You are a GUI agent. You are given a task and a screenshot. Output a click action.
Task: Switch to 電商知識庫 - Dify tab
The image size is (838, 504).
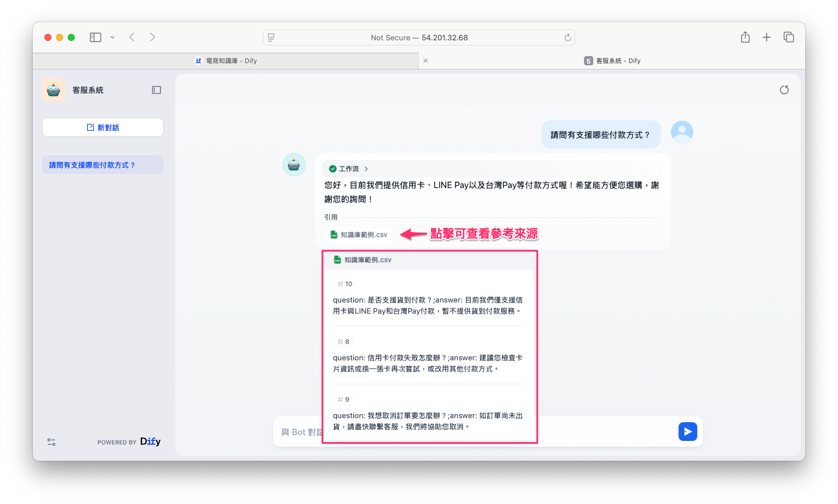coord(226,61)
